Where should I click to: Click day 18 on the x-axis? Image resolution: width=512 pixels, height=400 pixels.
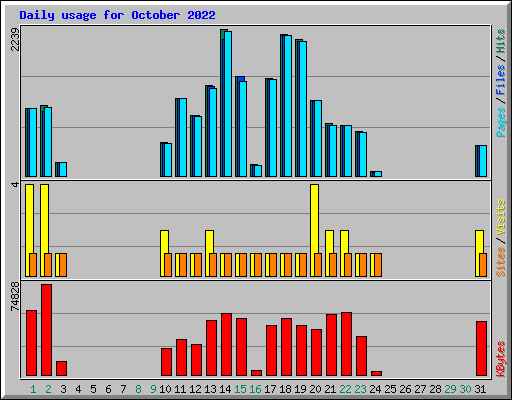(x=285, y=389)
